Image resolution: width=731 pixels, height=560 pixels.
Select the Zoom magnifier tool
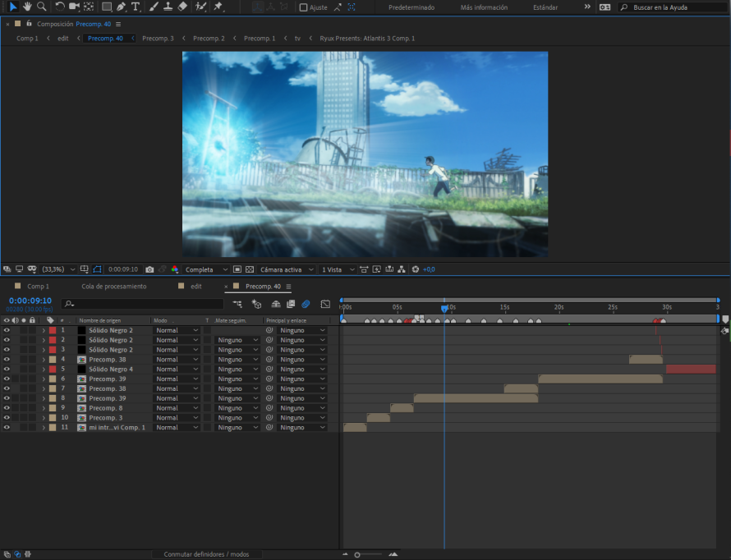click(x=41, y=7)
